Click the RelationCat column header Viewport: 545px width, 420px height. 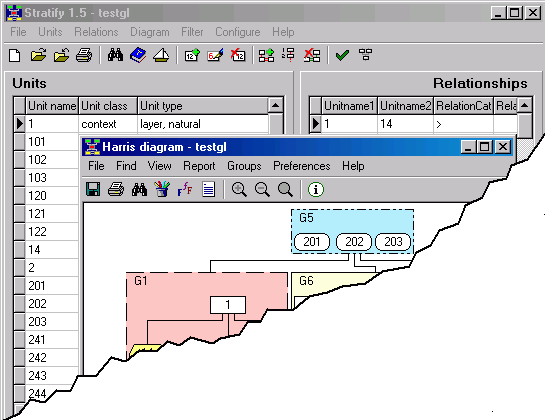[464, 106]
